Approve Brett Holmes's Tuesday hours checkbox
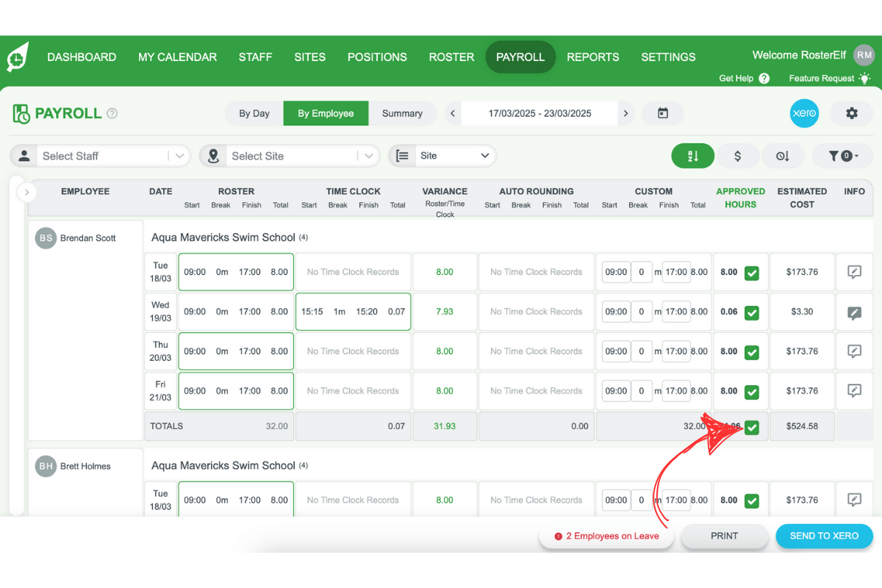The width and height of the screenshot is (882, 588). pos(751,500)
